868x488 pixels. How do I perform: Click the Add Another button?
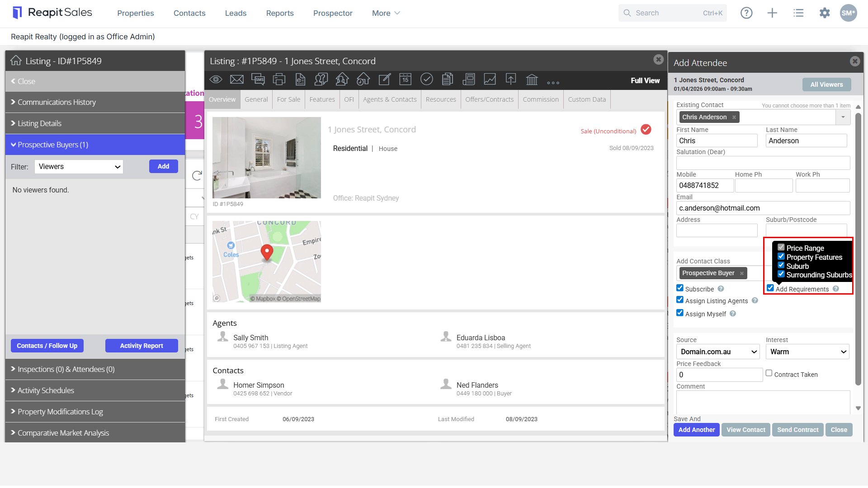tap(697, 430)
